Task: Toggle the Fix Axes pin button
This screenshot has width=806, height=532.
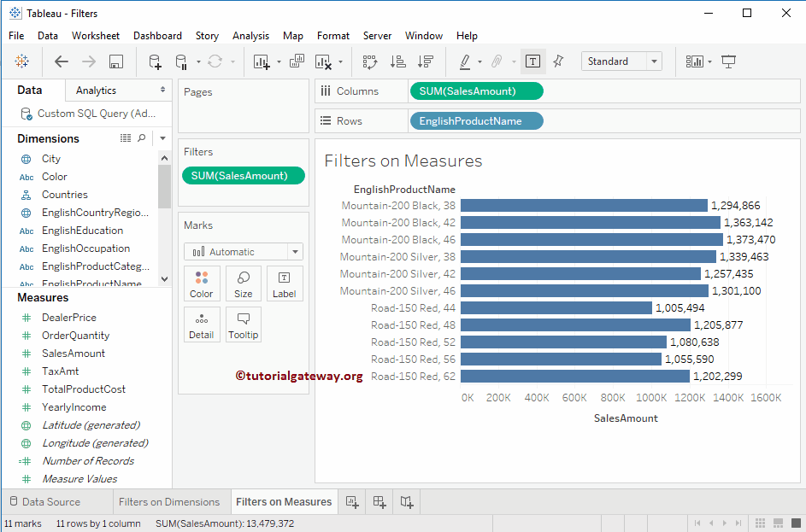Action: point(558,61)
